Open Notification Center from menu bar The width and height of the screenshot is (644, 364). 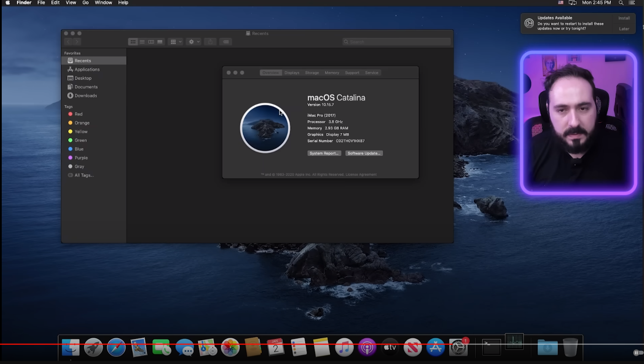632,3
